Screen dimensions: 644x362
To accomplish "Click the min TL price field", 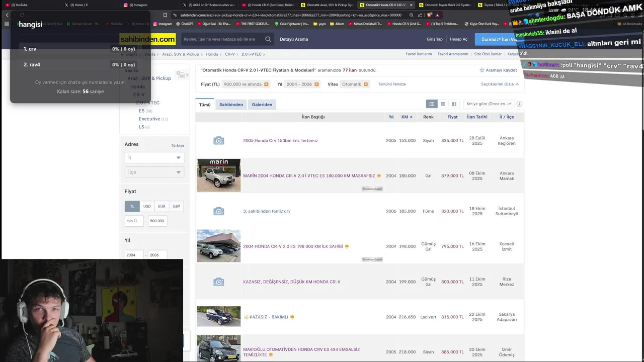I will click(134, 221).
